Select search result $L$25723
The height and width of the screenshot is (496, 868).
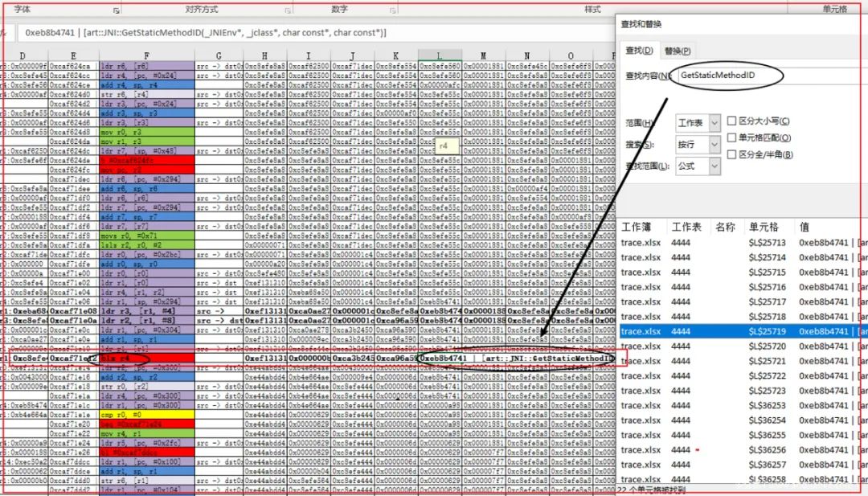click(x=743, y=390)
